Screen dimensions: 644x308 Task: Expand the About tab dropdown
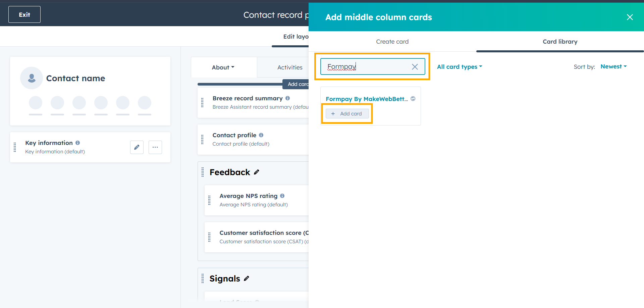(x=223, y=67)
